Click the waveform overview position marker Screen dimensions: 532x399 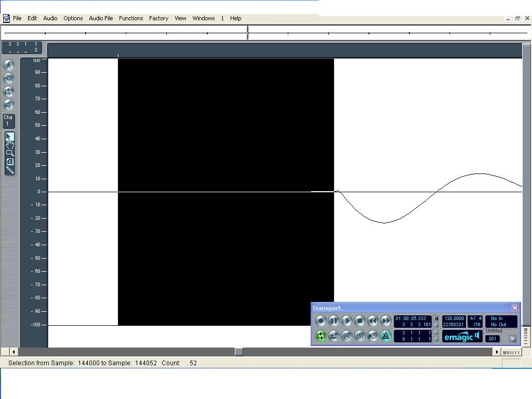click(248, 33)
